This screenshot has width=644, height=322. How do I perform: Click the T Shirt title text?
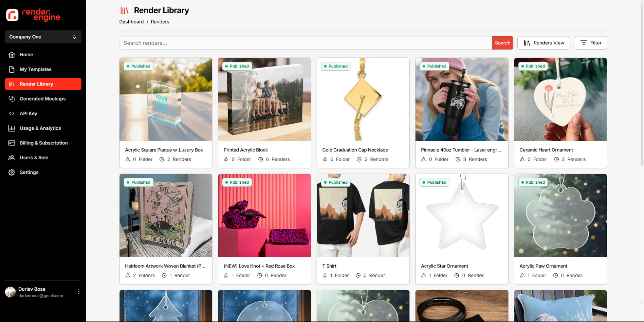point(329,266)
